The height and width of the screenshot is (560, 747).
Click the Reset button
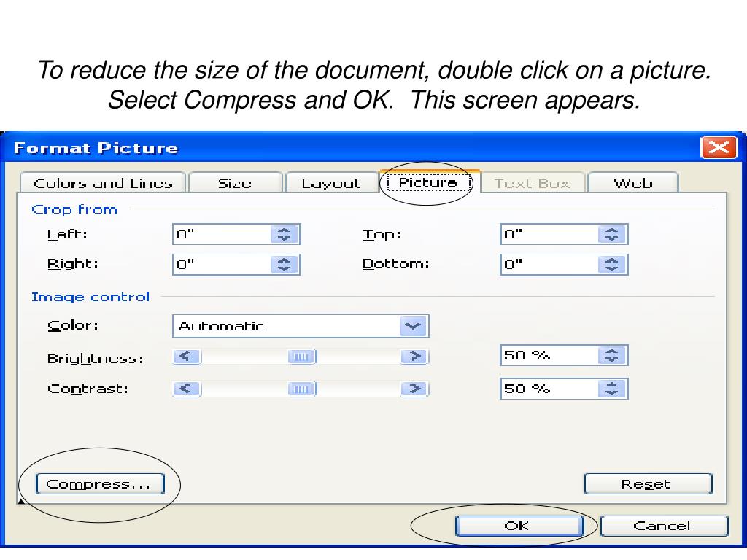(x=648, y=484)
